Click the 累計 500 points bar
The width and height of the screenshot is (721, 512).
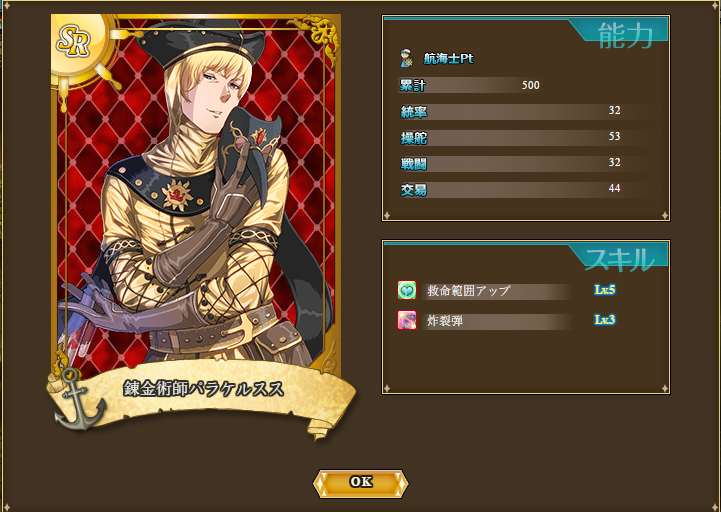pos(470,85)
